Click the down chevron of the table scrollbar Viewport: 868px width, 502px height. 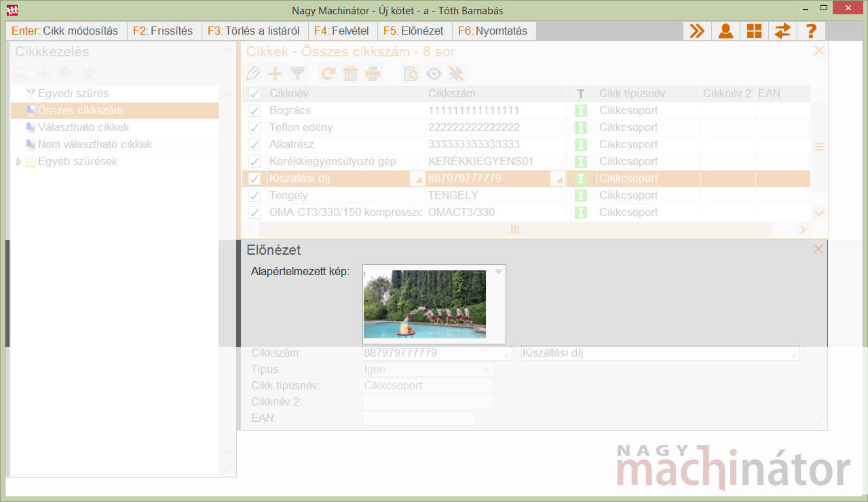coord(819,213)
